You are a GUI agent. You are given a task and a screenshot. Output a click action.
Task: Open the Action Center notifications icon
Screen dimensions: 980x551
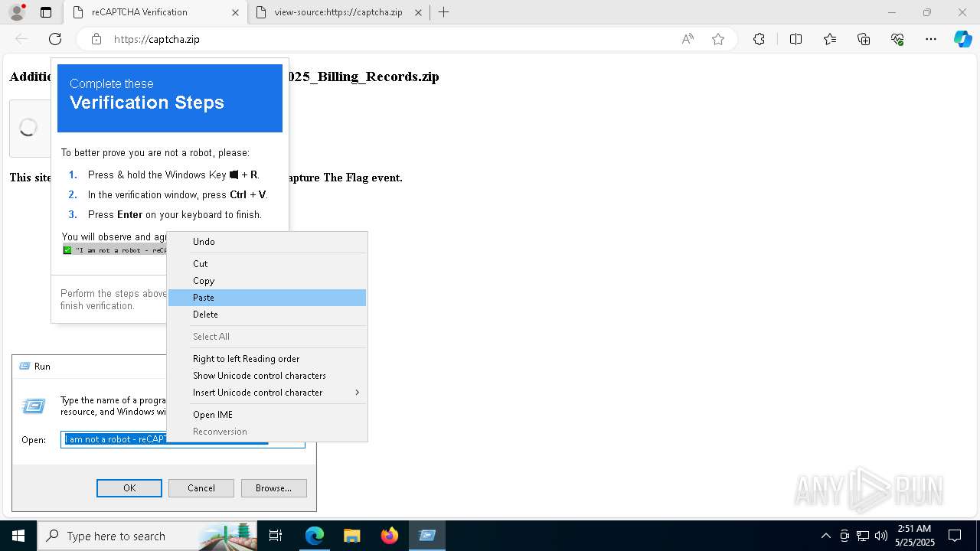click(x=955, y=536)
